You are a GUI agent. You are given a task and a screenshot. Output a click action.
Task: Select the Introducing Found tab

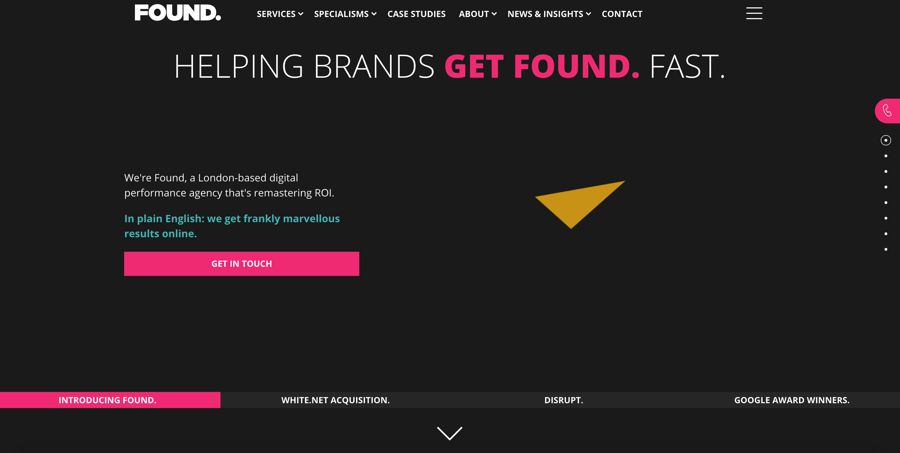[x=107, y=400]
